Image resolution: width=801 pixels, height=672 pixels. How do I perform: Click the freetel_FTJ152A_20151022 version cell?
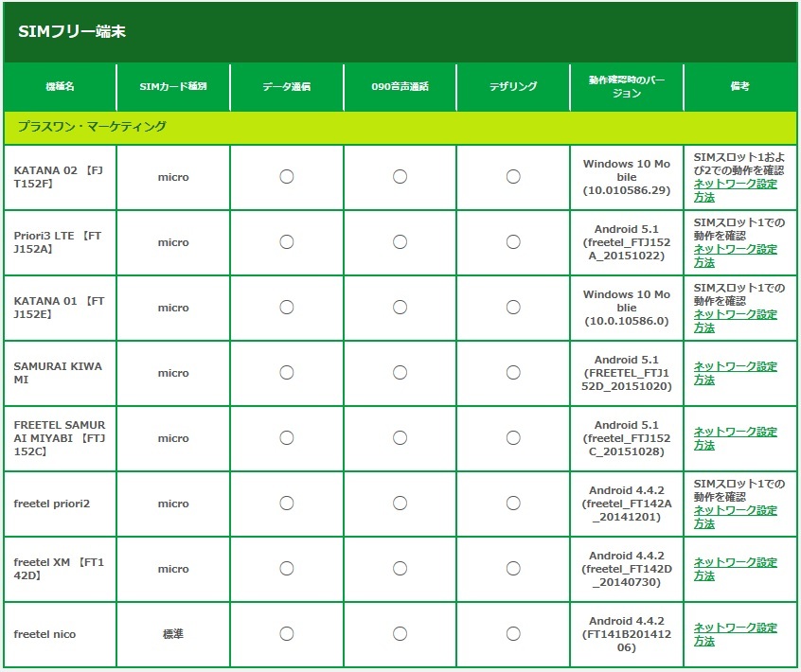click(x=627, y=242)
